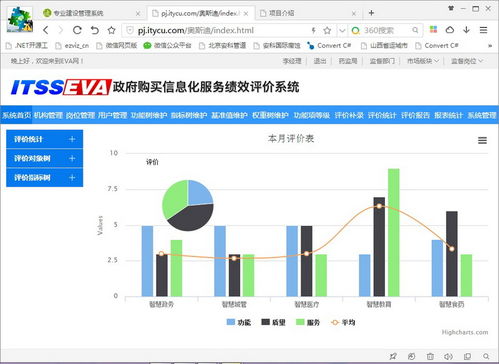Viewport: 499px width, 364px height.
Task: Expand the 评价统计 sidebar panel
Action: pyautogui.click(x=45, y=139)
